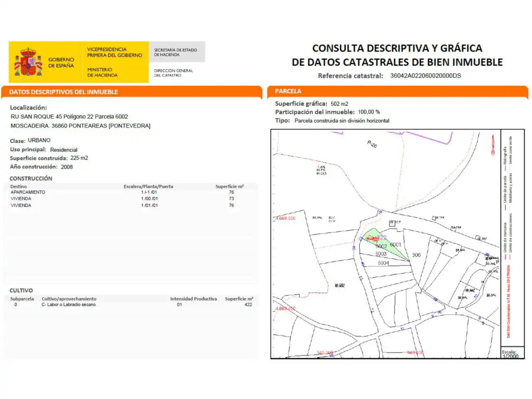Click the area value '73'
Viewport: 532px width, 399px height.
click(232, 199)
